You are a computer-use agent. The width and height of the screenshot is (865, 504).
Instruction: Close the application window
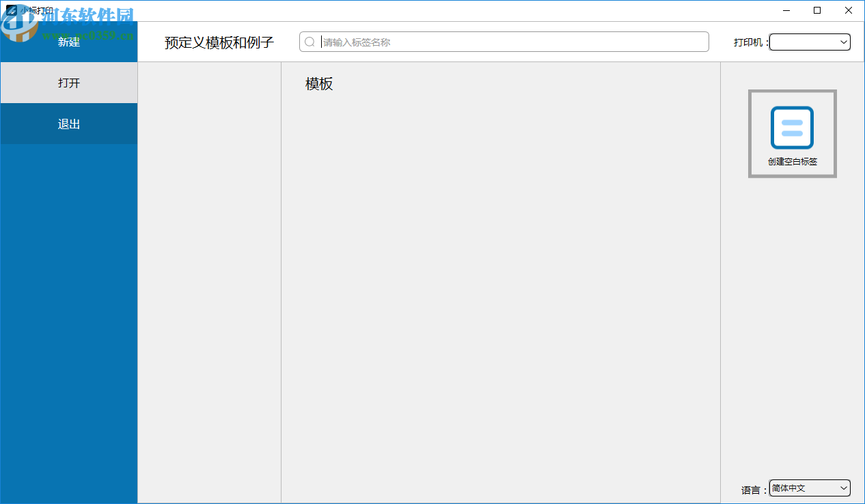pos(849,10)
